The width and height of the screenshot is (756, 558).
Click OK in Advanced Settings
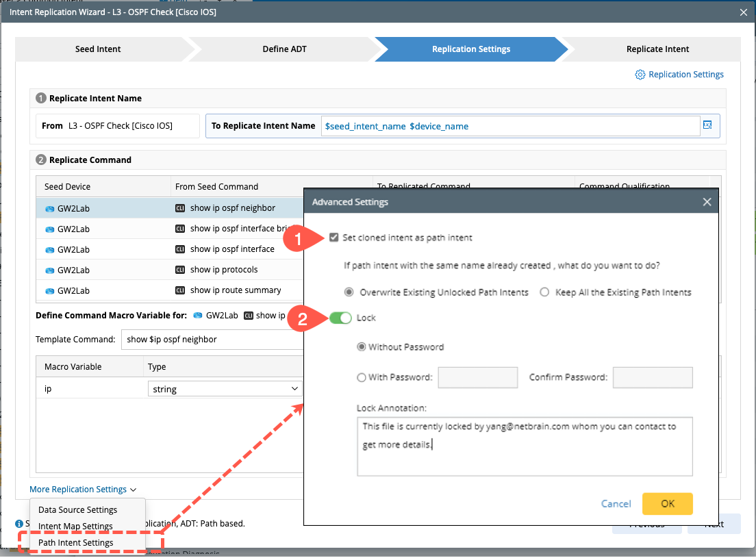(x=667, y=503)
